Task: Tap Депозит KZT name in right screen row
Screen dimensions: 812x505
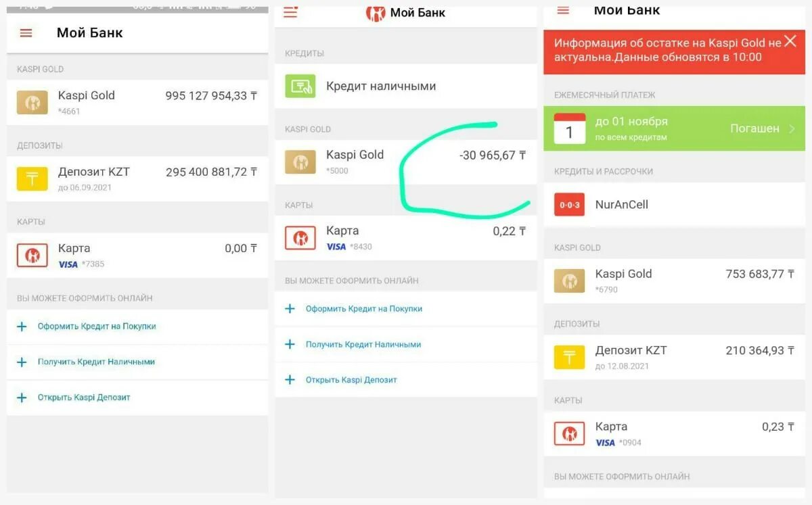Action: pos(631,350)
